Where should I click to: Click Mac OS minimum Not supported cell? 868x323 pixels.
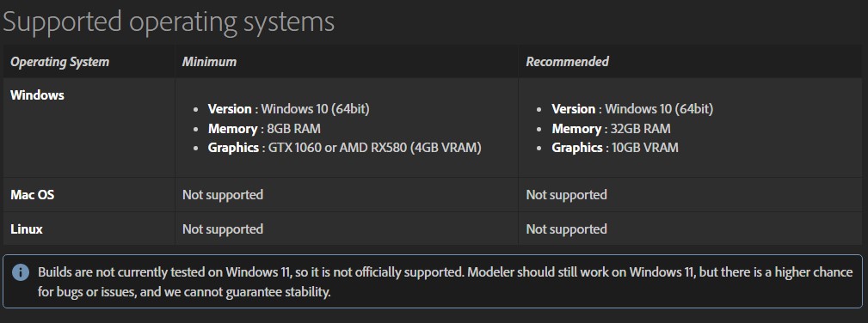click(223, 195)
